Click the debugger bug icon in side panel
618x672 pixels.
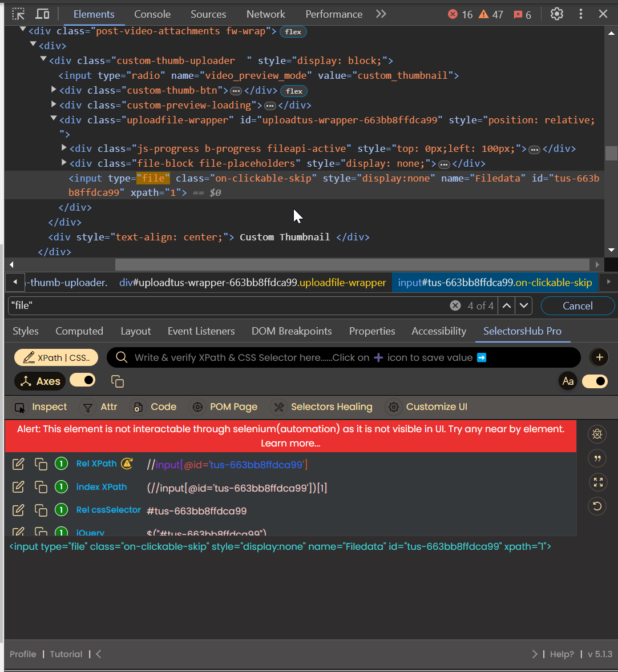coord(597,434)
